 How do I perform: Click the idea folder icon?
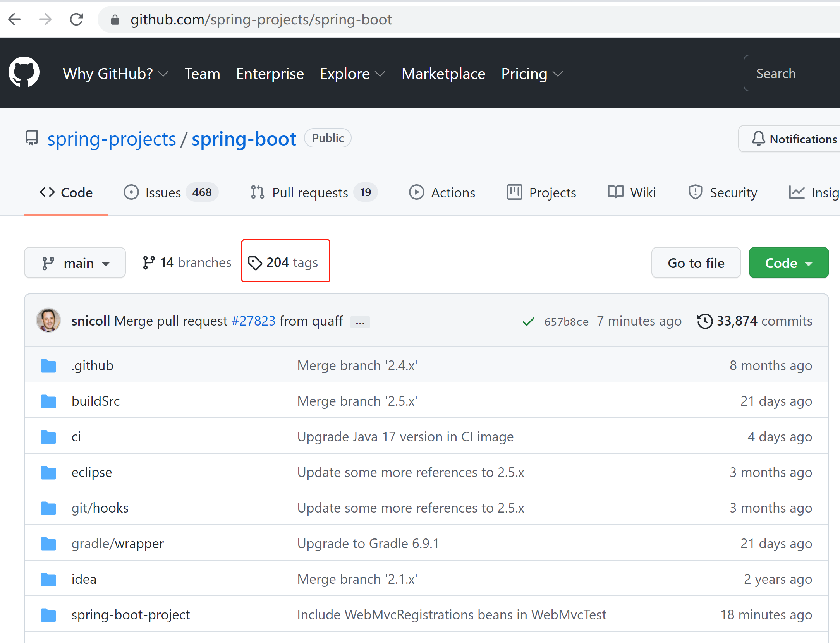pos(48,579)
